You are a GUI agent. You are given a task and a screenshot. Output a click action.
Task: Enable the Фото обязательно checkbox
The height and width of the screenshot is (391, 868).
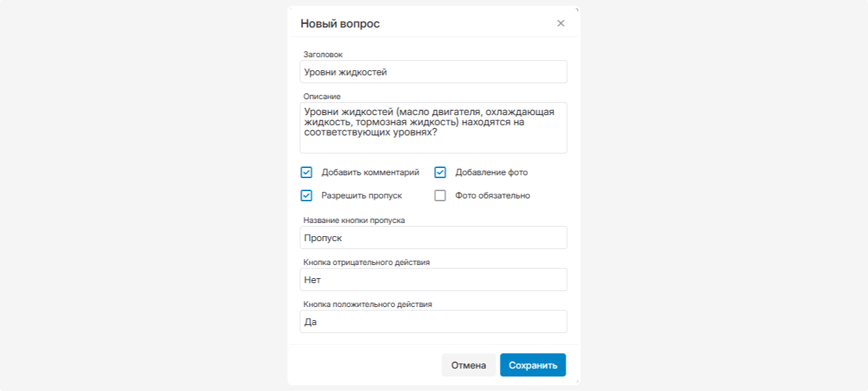[x=440, y=195]
